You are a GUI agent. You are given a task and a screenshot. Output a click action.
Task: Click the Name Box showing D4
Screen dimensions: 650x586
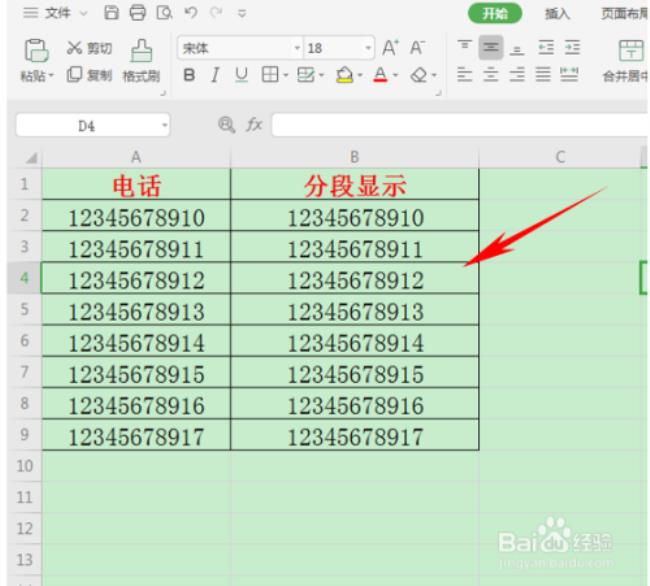click(93, 125)
